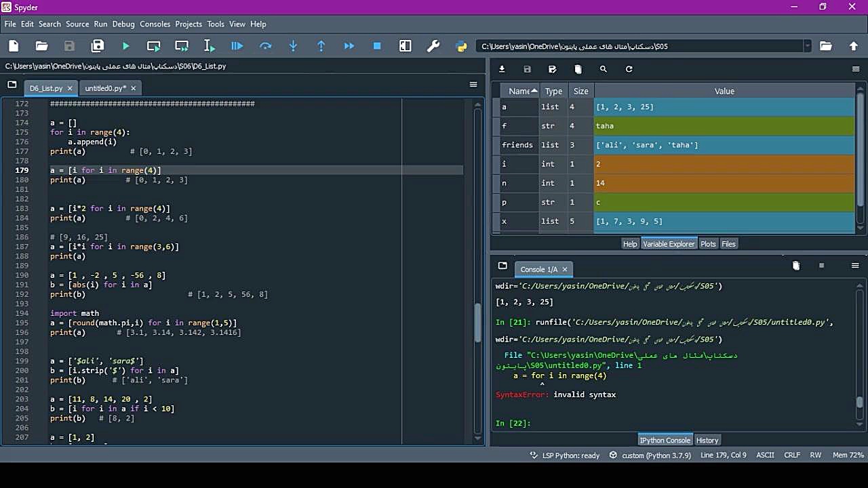Remove all variables icon

coord(578,69)
